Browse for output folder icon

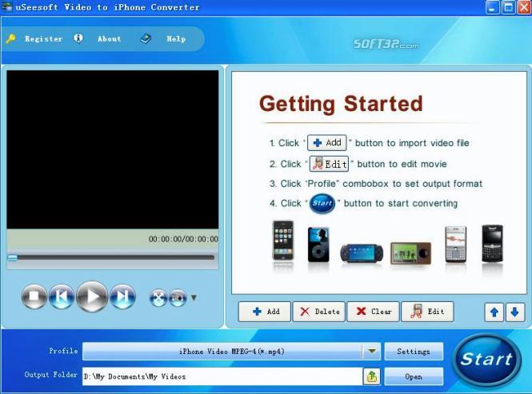(x=372, y=376)
